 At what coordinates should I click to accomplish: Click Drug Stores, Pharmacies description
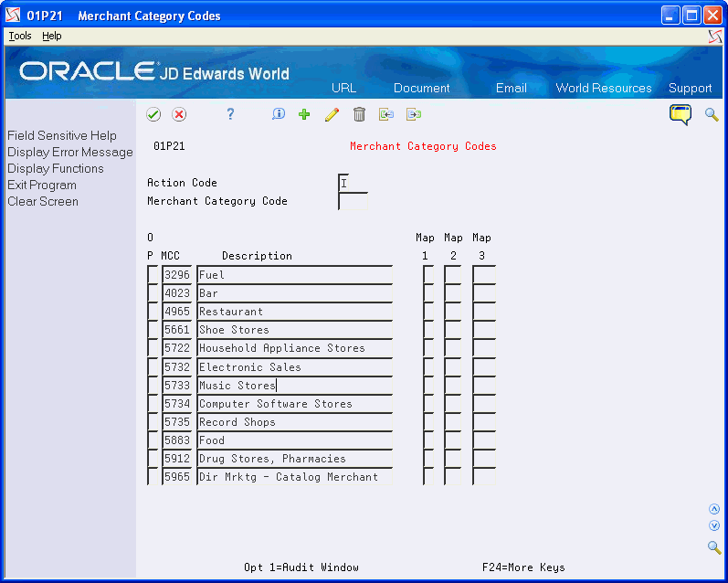(295, 459)
